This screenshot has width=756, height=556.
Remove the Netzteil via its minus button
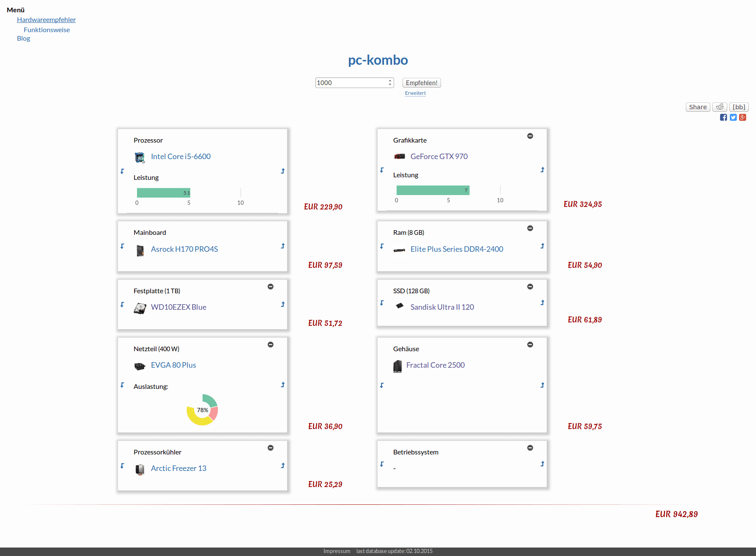pyautogui.click(x=271, y=344)
